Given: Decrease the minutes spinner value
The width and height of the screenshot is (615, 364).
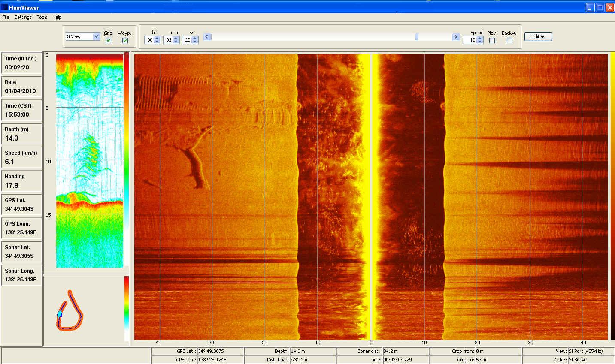Looking at the screenshot, I should [176, 42].
